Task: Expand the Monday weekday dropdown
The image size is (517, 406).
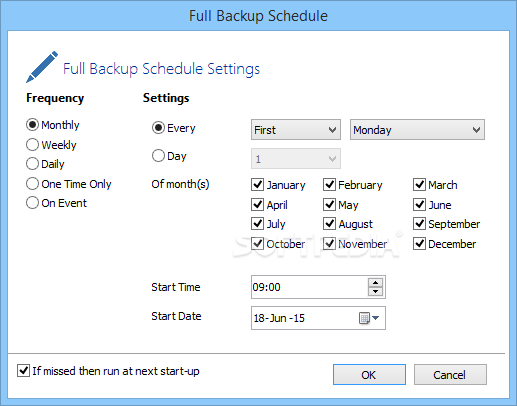Action: coord(417,130)
